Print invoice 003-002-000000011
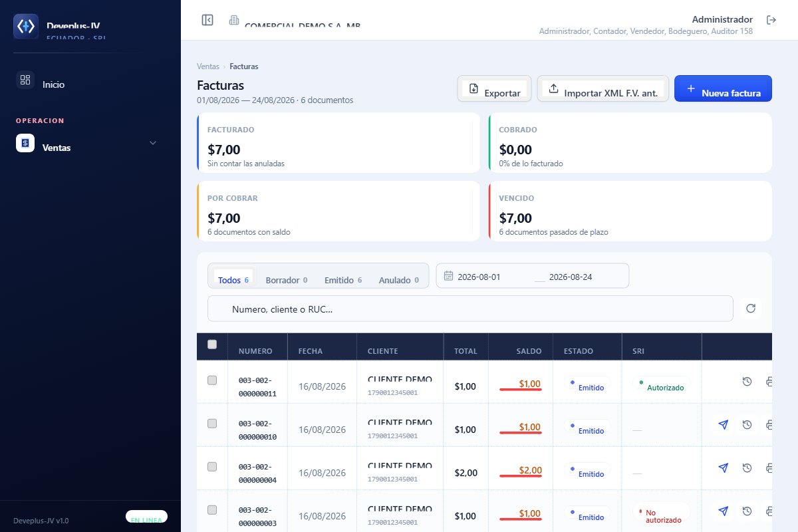Screen dimensions: 798x532 (x=768, y=381)
